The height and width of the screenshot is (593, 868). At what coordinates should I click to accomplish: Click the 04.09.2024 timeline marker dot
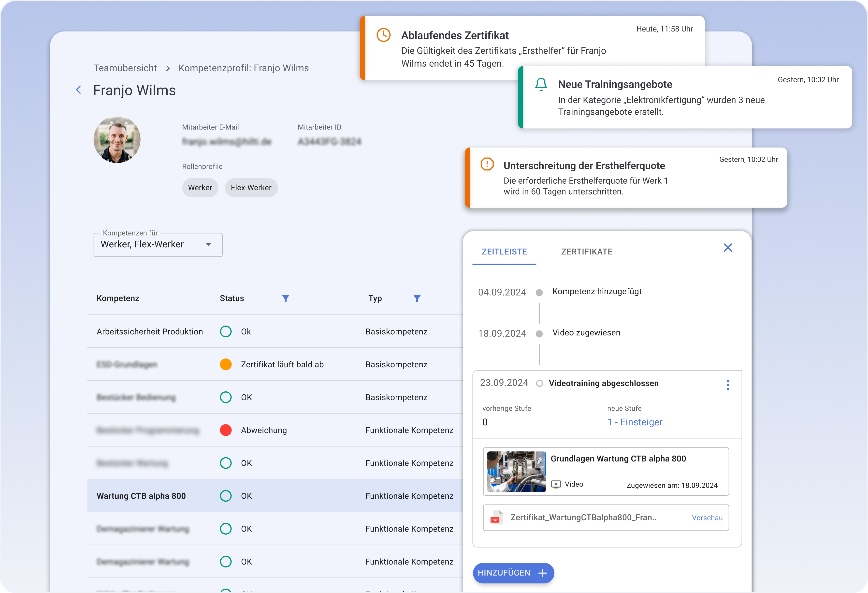point(539,293)
